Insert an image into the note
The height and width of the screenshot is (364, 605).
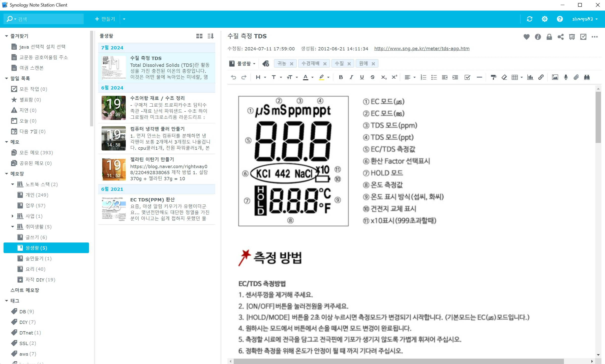555,77
